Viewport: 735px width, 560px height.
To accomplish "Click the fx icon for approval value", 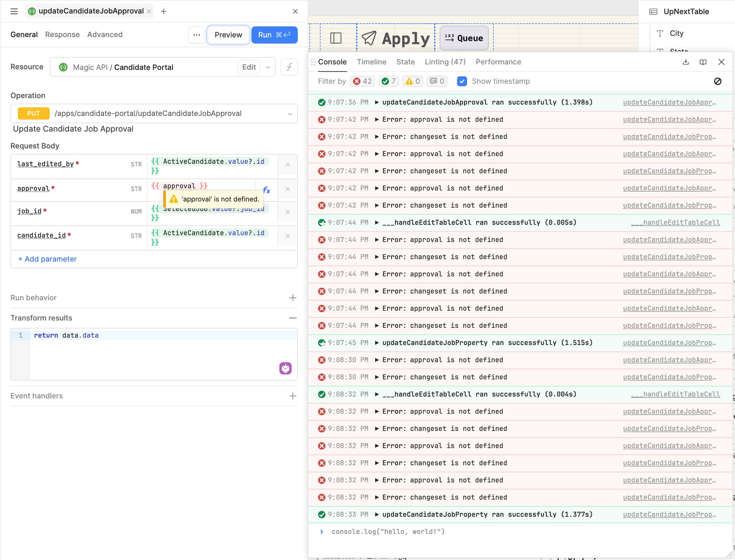I will click(267, 190).
